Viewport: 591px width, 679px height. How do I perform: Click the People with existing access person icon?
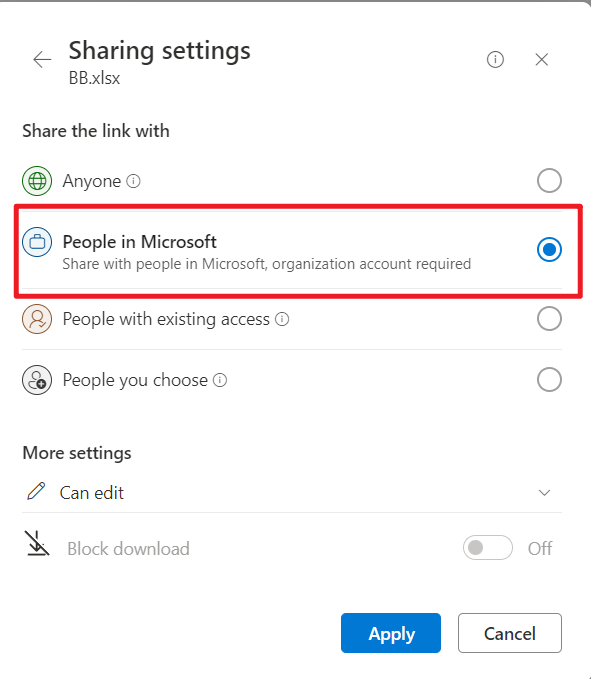[37, 319]
